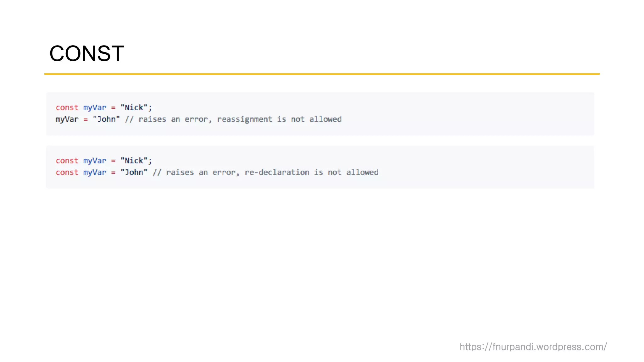
Task: Click the first code block's const keyword
Action: tap(67, 107)
